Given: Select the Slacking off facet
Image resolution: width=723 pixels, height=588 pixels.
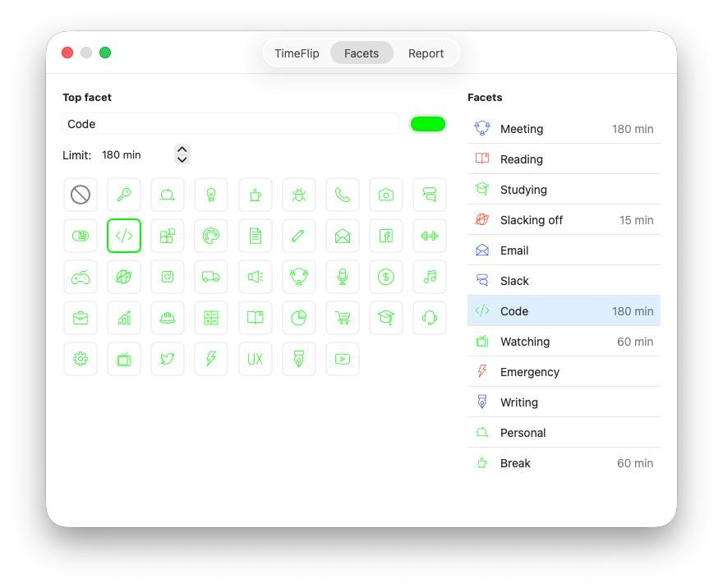Looking at the screenshot, I should (564, 220).
